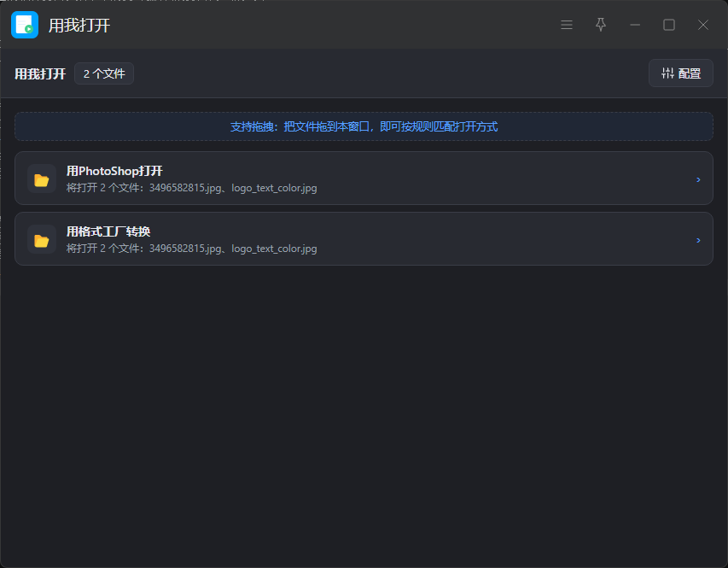Click the 用我打开 heading in the header bar
This screenshot has height=568, width=728.
pos(40,74)
